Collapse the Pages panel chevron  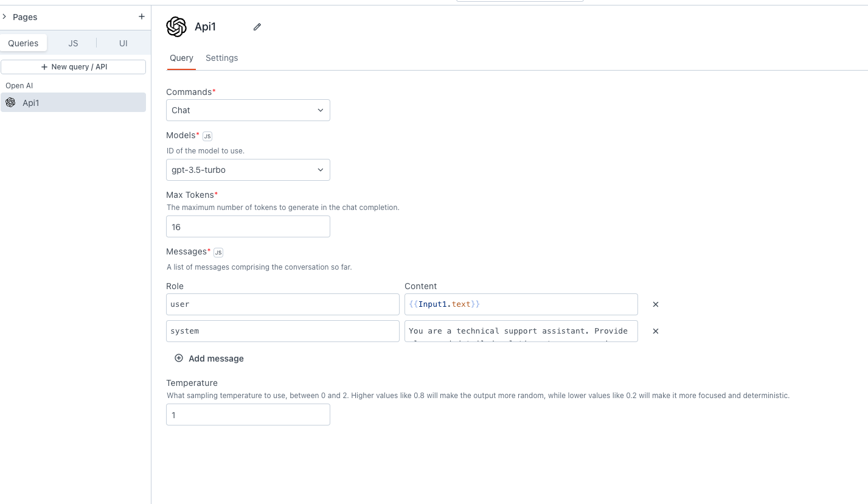point(6,16)
